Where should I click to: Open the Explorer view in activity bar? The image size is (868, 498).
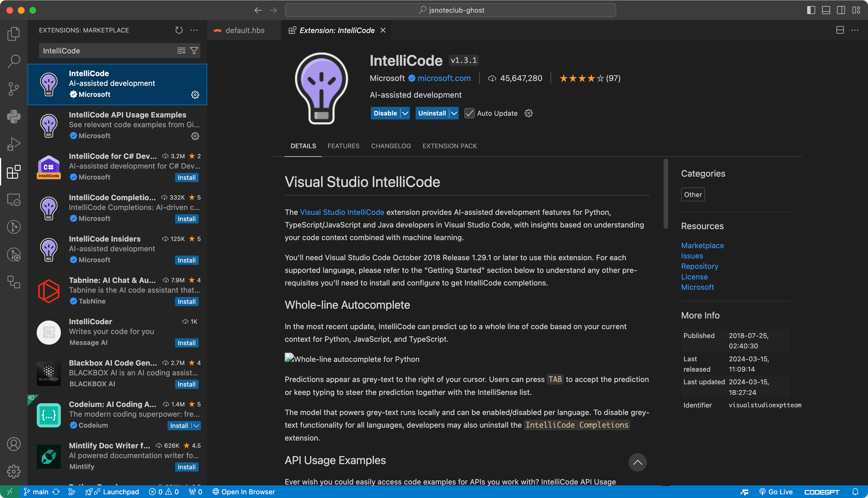click(14, 34)
